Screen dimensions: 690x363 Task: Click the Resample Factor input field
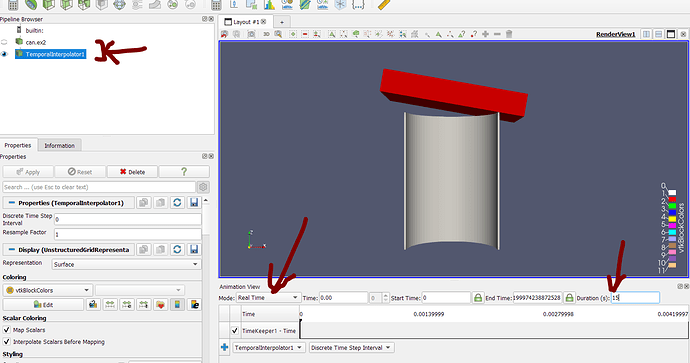[x=128, y=235]
